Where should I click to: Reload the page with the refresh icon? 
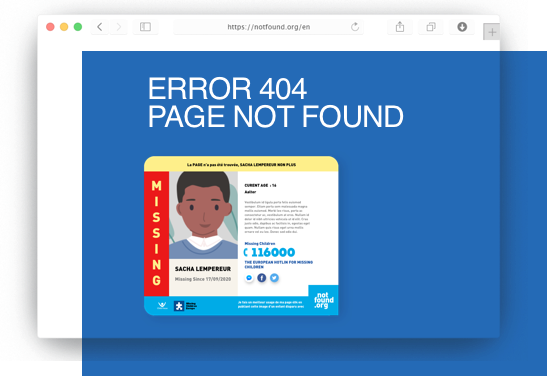(355, 27)
